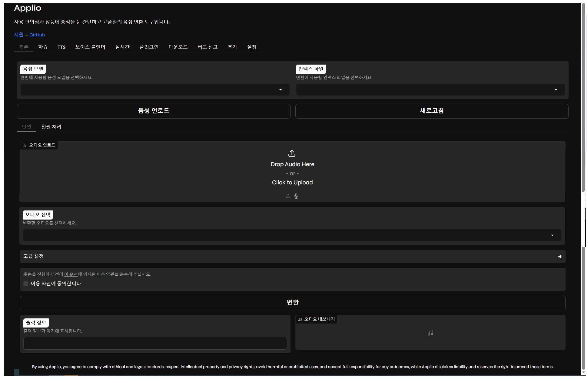Click the 출력 정보 text field

point(155,343)
